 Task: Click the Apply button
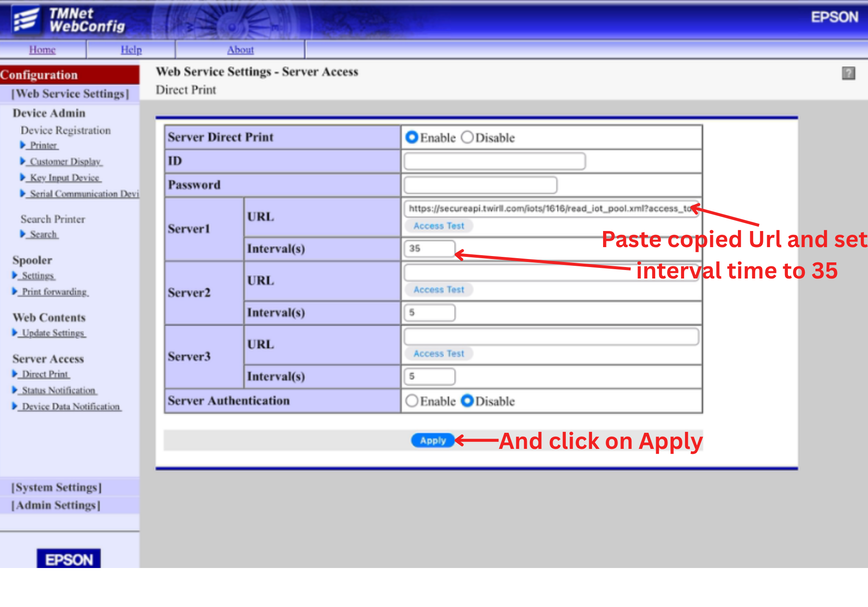433,440
